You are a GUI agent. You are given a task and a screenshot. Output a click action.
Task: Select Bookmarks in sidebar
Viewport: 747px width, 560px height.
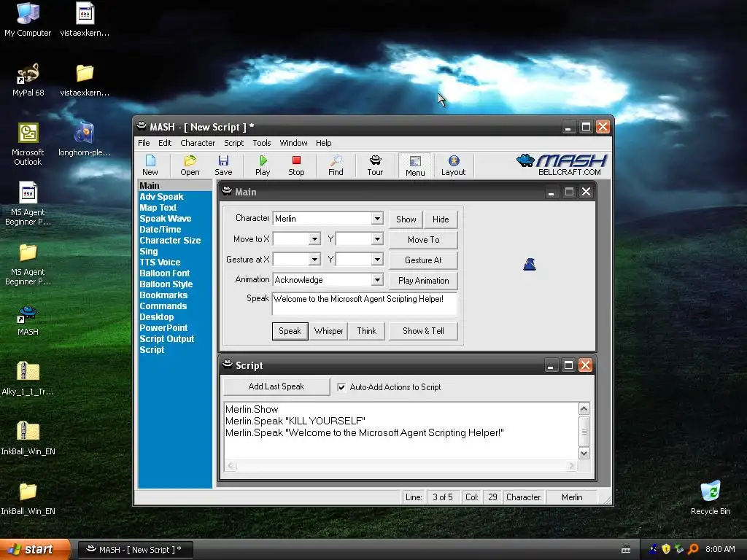(x=163, y=295)
